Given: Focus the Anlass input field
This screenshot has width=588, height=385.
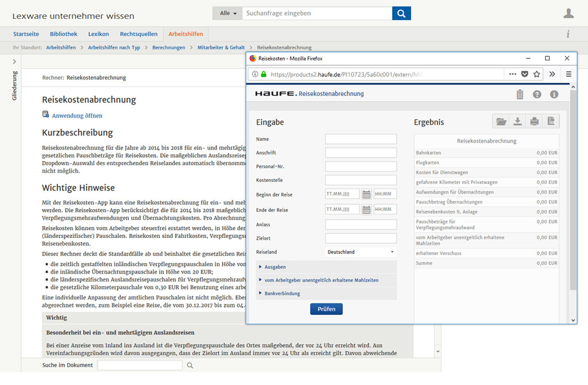Looking at the screenshot, I should [361, 225].
